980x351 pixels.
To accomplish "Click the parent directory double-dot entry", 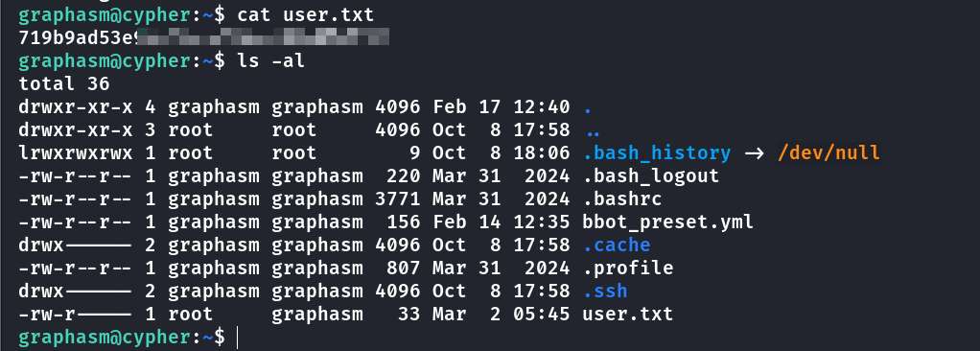I will (x=594, y=130).
